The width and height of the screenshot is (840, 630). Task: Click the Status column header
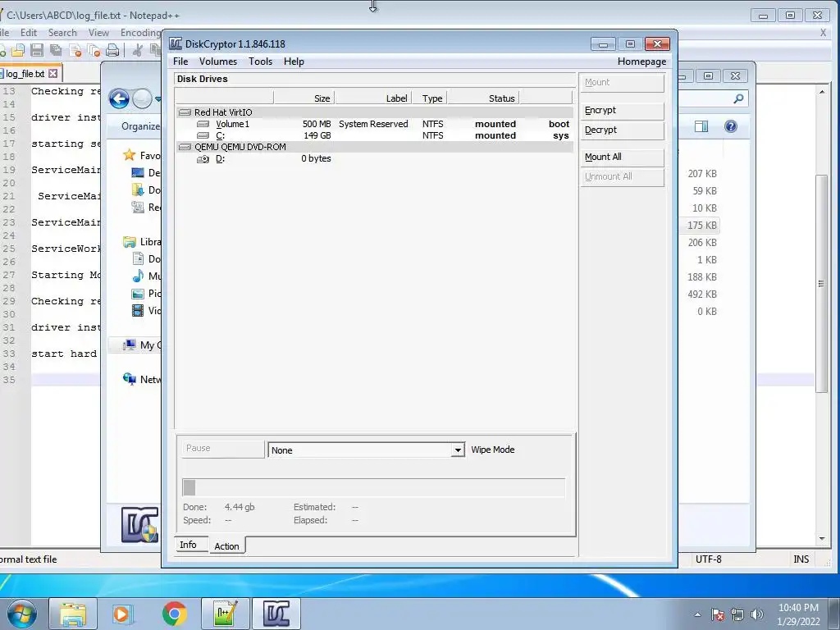pyautogui.click(x=483, y=98)
